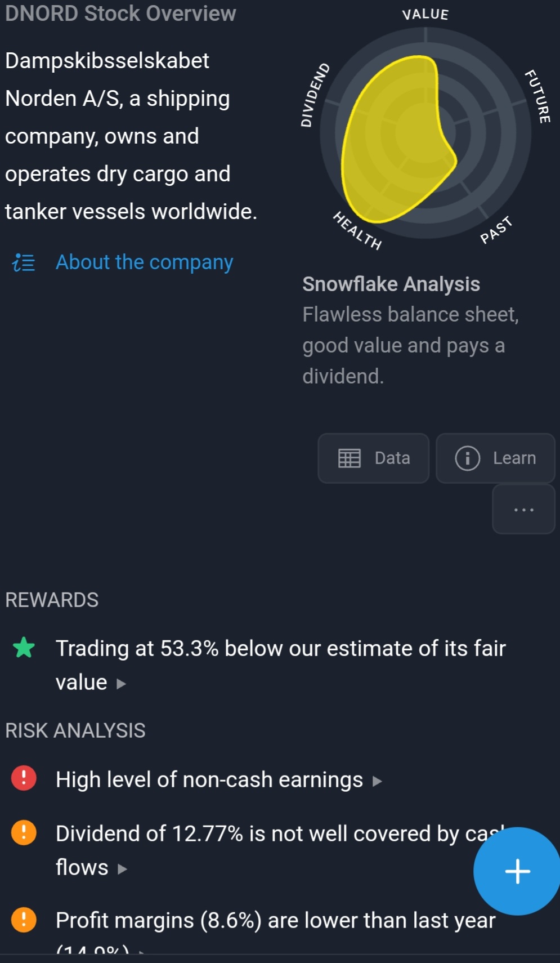
Task: Click the orange dividend warning icon
Action: click(x=24, y=834)
